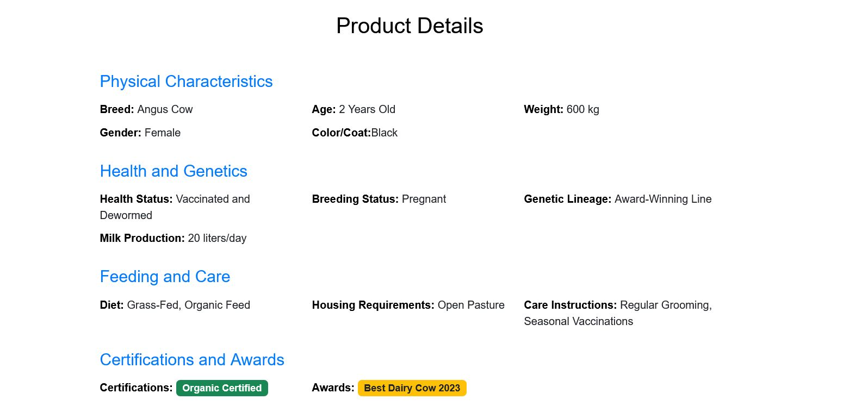Click the Age: 2 Years Old detail

tap(354, 109)
